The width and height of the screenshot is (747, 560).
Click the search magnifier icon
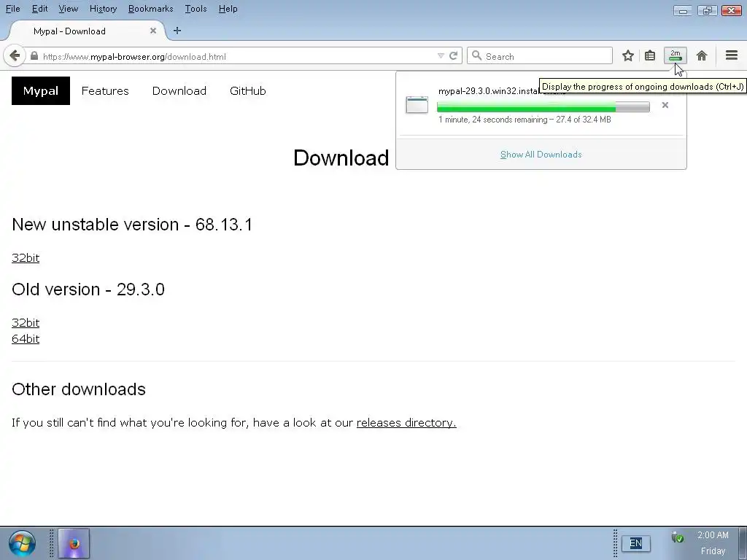pyautogui.click(x=476, y=55)
